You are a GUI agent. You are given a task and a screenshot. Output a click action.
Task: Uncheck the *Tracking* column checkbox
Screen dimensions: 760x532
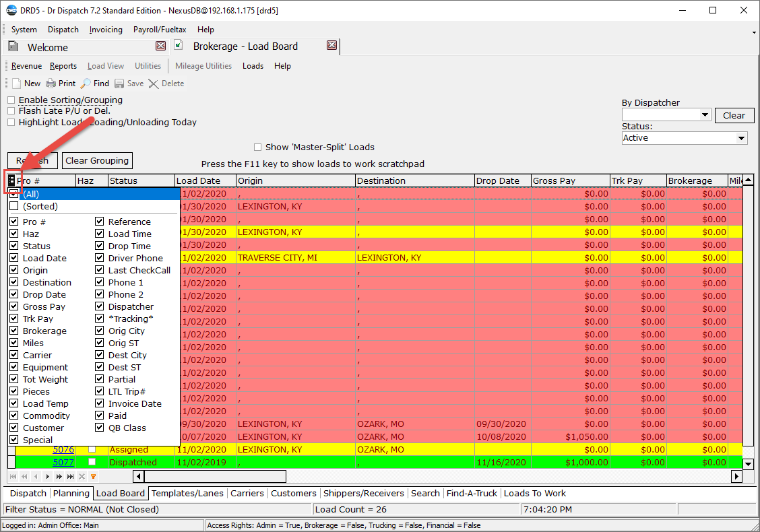(x=99, y=319)
